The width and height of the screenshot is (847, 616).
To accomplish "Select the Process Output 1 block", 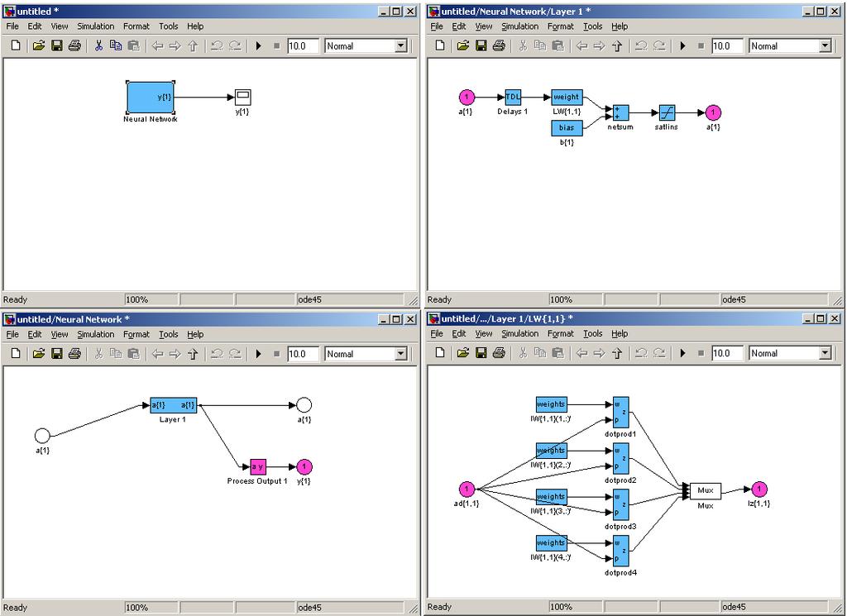I will (x=258, y=467).
